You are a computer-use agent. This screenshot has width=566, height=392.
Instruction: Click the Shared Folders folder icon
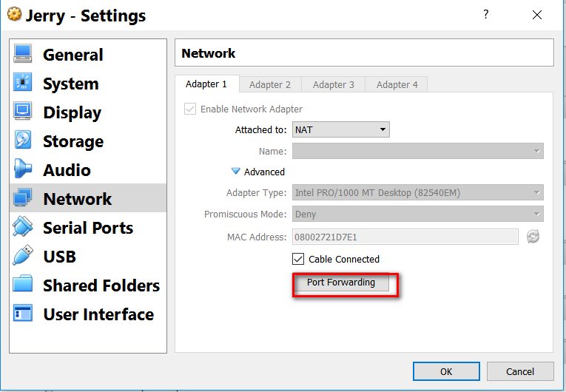click(x=23, y=285)
